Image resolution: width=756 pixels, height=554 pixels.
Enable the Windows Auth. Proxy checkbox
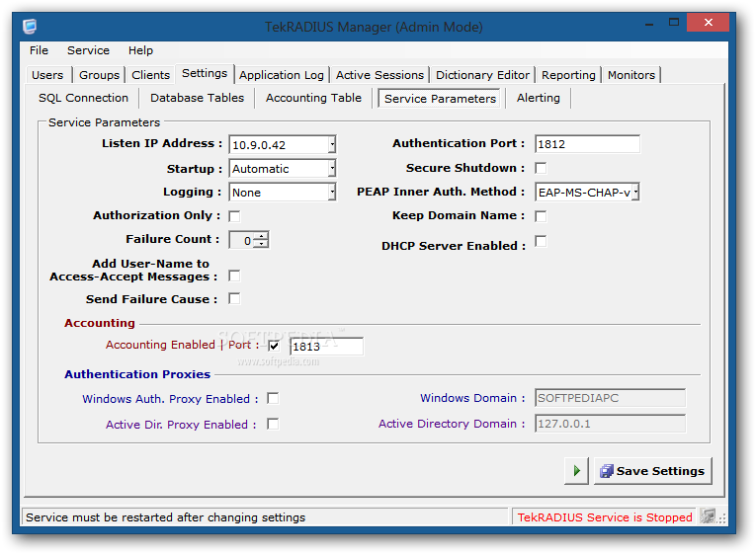click(x=273, y=398)
